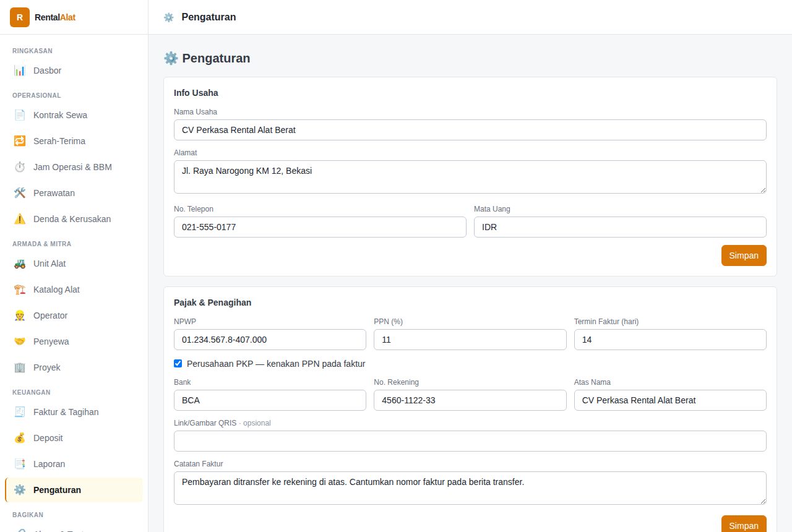Image resolution: width=792 pixels, height=532 pixels.
Task: Focus the No. Telepon field
Action: click(320, 227)
